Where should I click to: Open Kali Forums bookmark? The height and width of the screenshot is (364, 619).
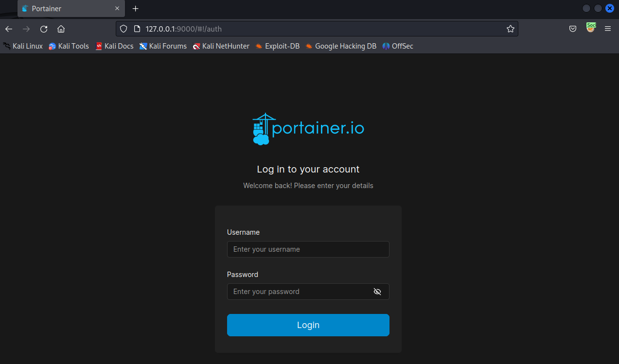coord(163,46)
